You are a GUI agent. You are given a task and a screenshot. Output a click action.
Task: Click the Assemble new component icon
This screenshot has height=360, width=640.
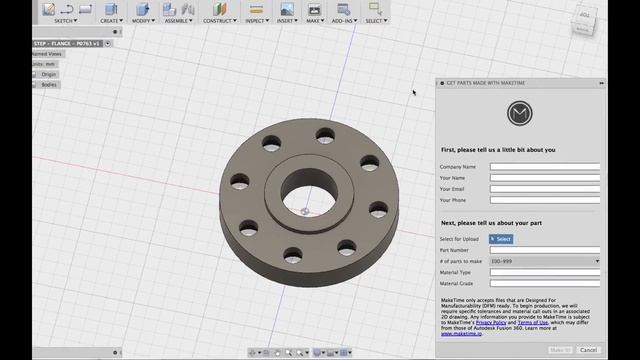tap(169, 9)
